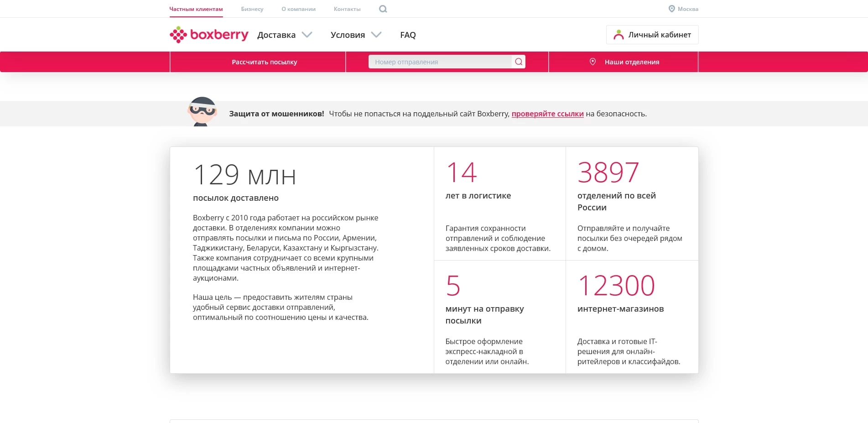The image size is (868, 423).
Task: Click the Рассчитать посылку button
Action: tap(264, 62)
